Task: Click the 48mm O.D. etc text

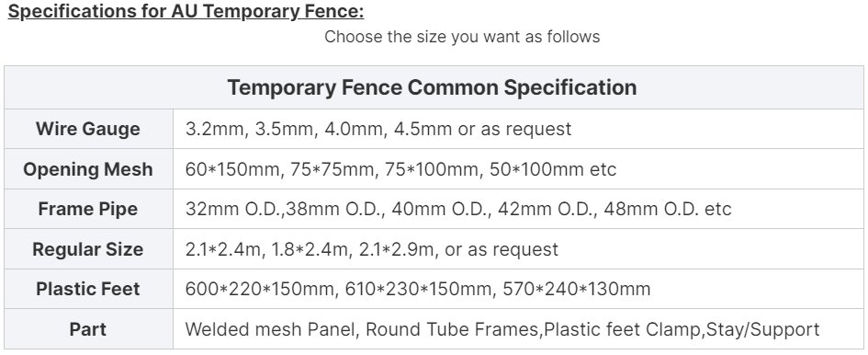Action: (x=668, y=209)
